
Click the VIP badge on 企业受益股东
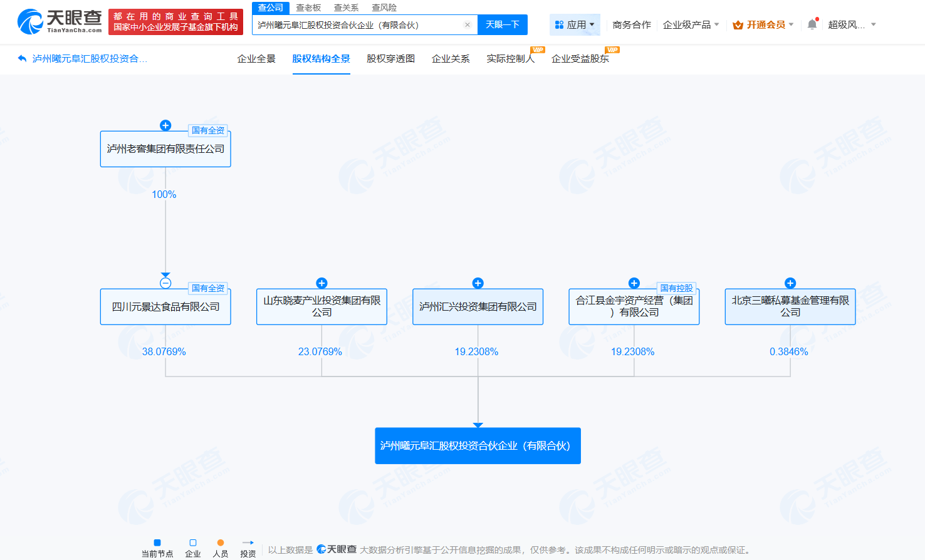tap(612, 49)
